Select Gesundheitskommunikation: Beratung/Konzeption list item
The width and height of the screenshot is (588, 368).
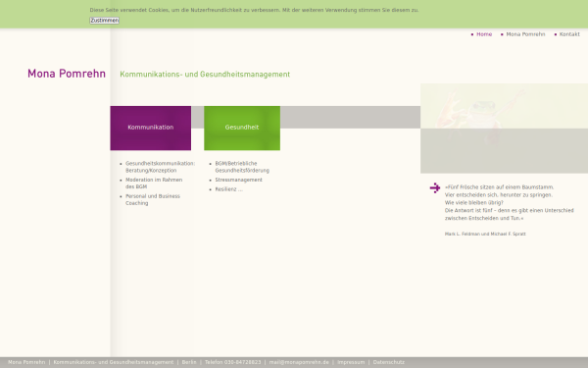pyautogui.click(x=160, y=167)
